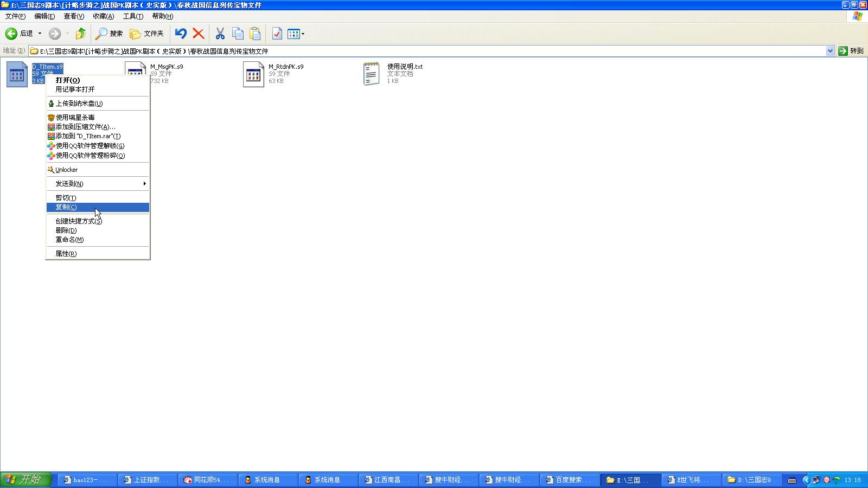Image resolution: width=868 pixels, height=488 pixels.
Task: Select the M_MsgPK.s9 file name
Action: 167,67
